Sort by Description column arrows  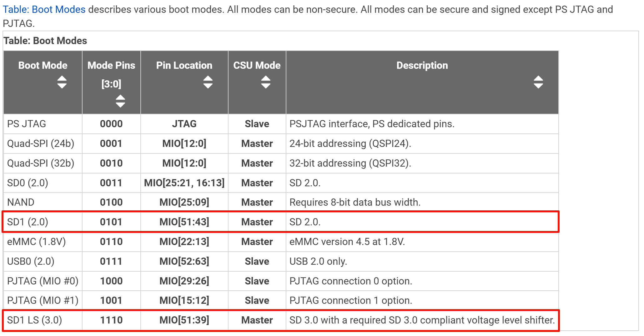pyautogui.click(x=538, y=82)
